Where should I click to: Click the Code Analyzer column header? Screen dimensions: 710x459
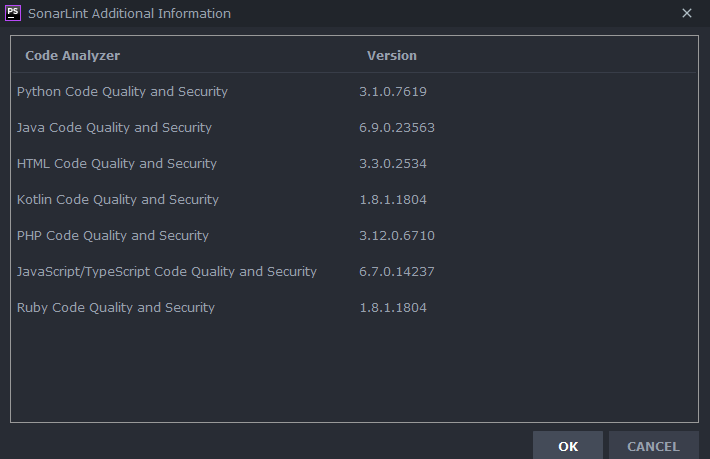(x=72, y=56)
